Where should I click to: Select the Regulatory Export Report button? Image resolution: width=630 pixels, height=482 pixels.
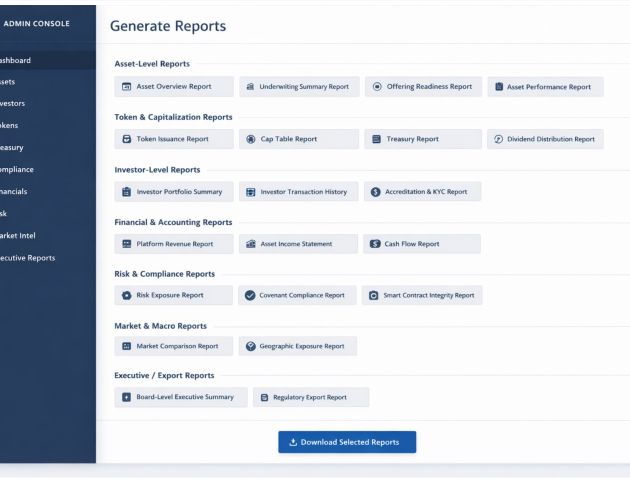pos(310,397)
